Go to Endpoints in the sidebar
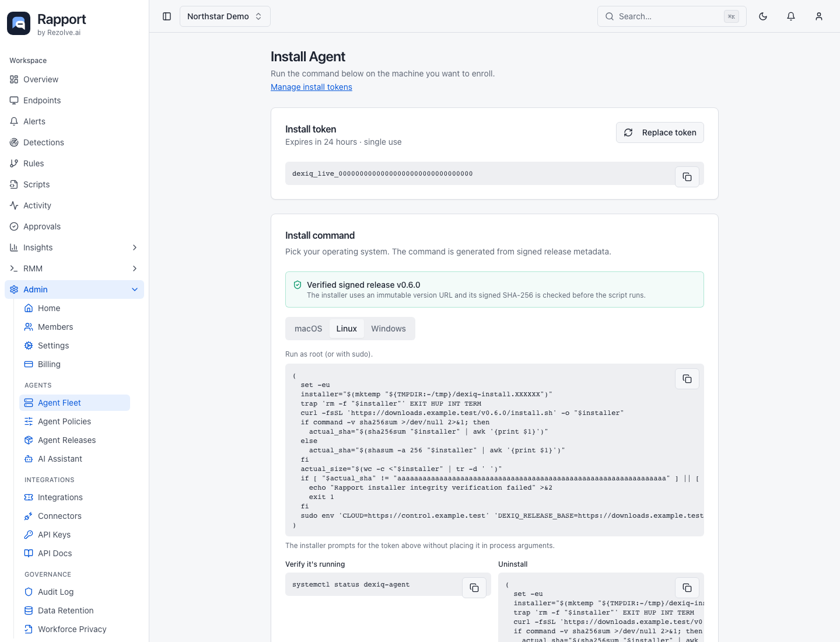Viewport: 840px width, 642px height. [x=74, y=100]
